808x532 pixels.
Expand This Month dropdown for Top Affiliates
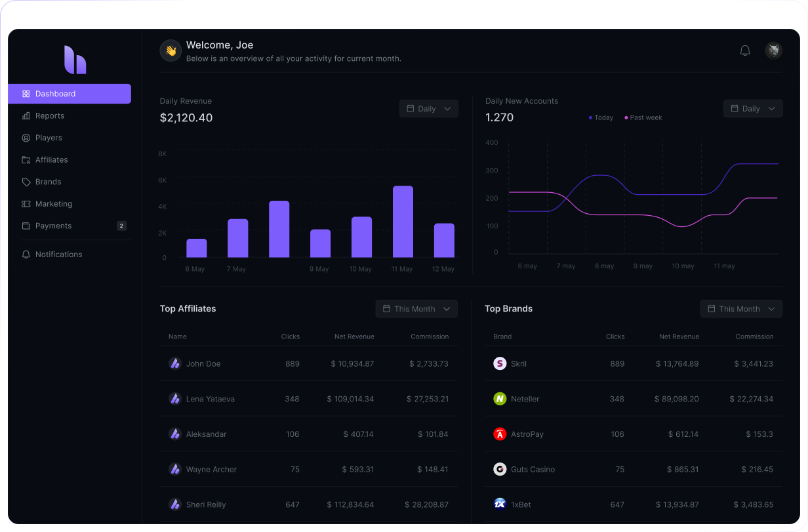pos(416,309)
